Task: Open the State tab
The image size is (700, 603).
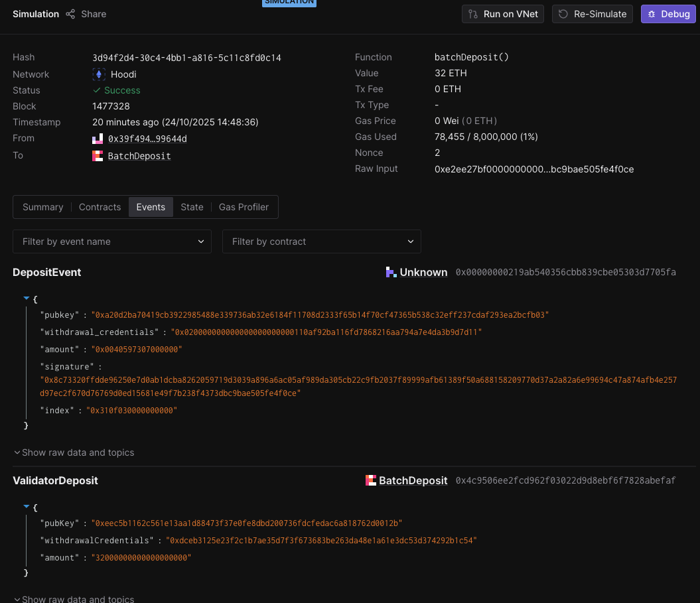Action: [192, 207]
